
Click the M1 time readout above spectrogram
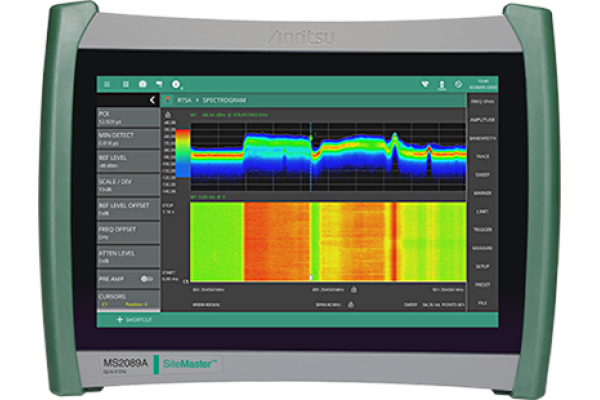coord(208,197)
